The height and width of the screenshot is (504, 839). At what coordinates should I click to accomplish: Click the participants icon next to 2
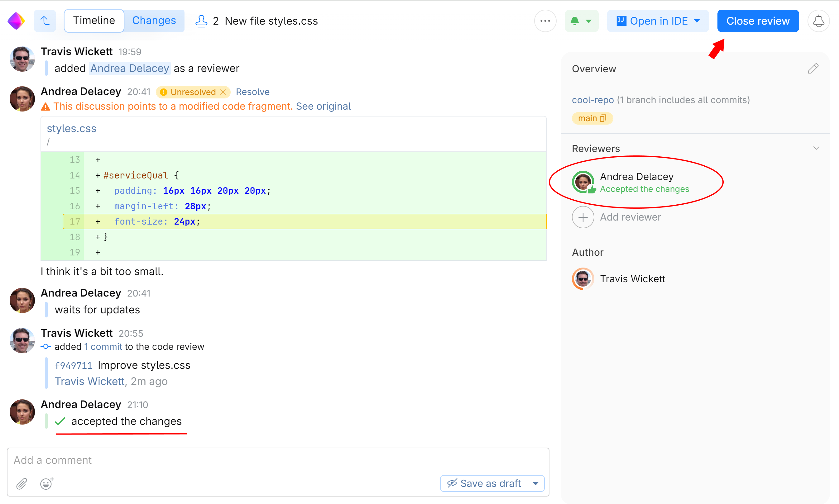(x=201, y=21)
